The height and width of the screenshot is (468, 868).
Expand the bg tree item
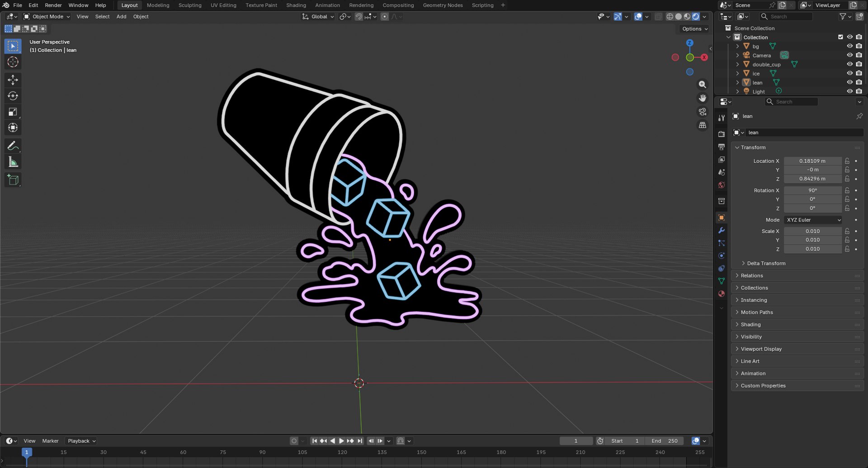pos(737,46)
